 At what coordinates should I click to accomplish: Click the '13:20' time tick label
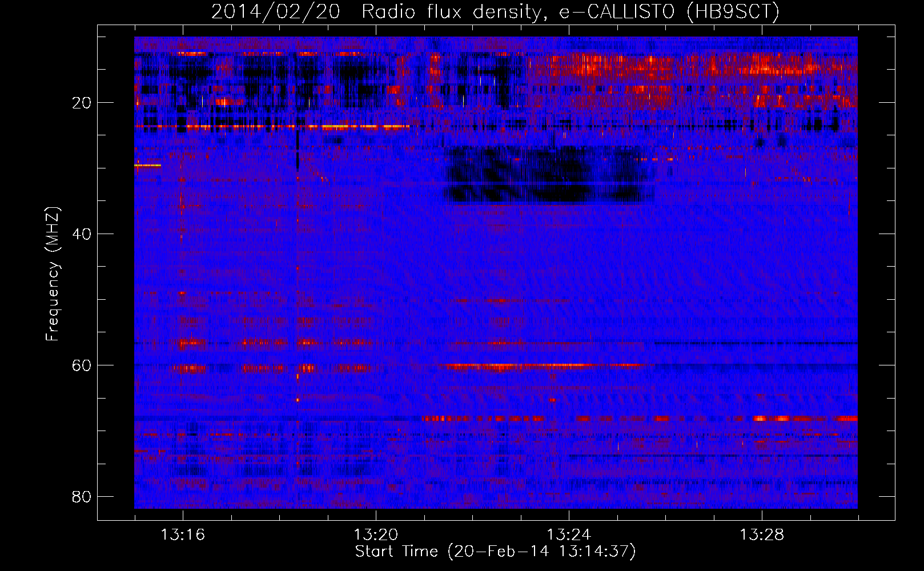point(376,535)
